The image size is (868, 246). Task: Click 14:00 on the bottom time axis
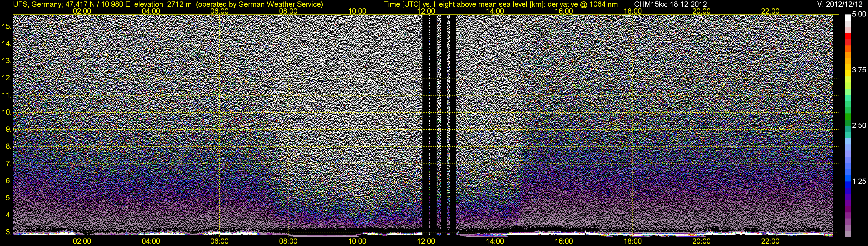(x=495, y=241)
